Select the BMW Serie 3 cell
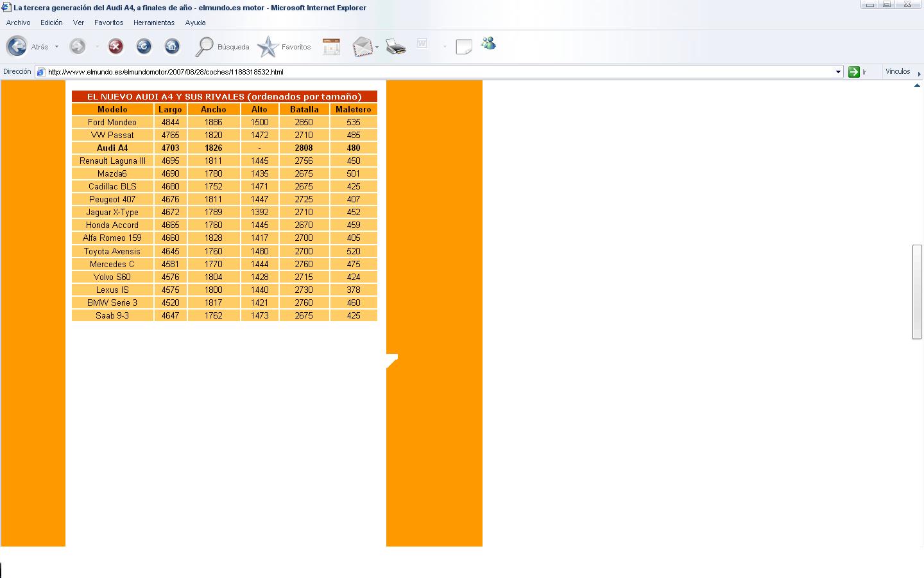 tap(112, 302)
